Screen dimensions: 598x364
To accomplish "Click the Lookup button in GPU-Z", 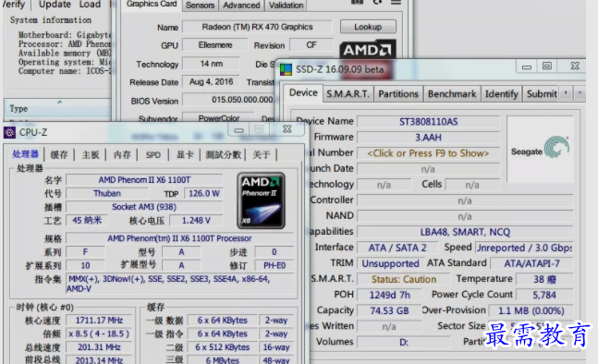I will [368, 27].
